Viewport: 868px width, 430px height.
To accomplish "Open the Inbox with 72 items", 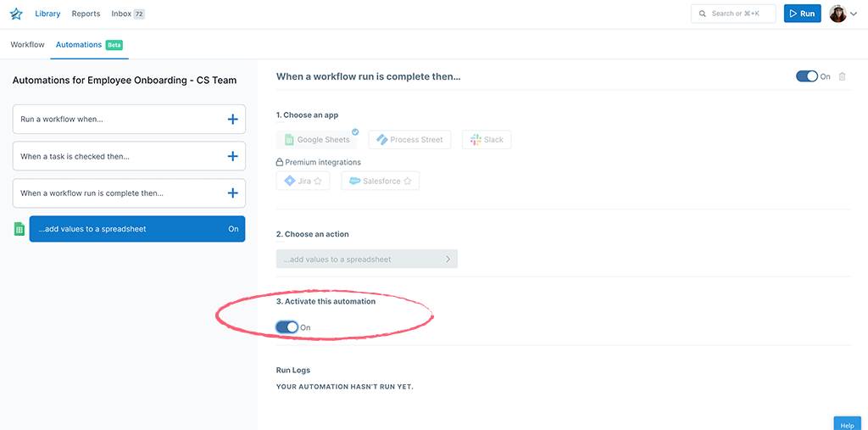I will point(128,14).
